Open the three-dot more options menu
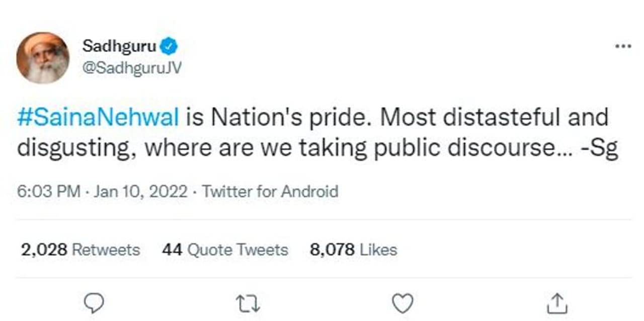This screenshot has width=644, height=321. click(623, 46)
